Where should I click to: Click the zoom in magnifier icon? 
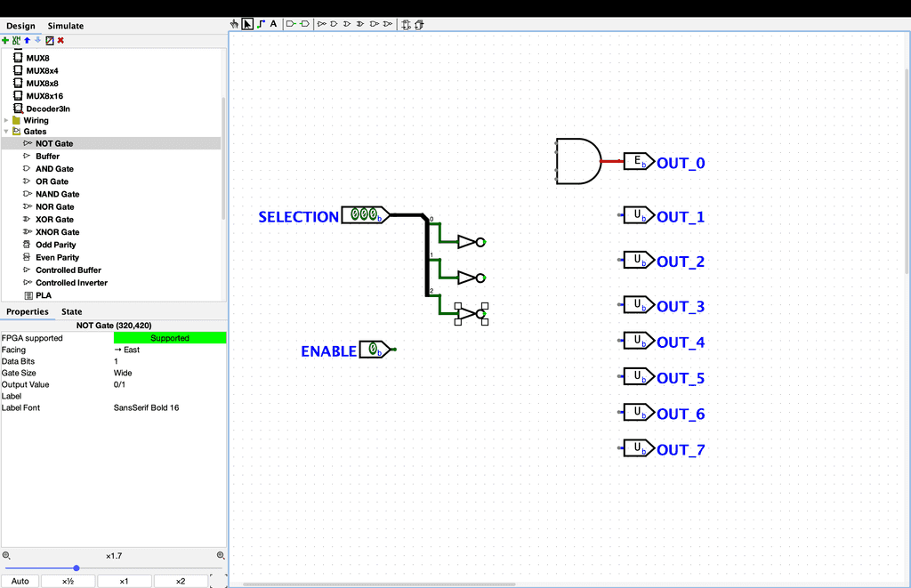222,555
